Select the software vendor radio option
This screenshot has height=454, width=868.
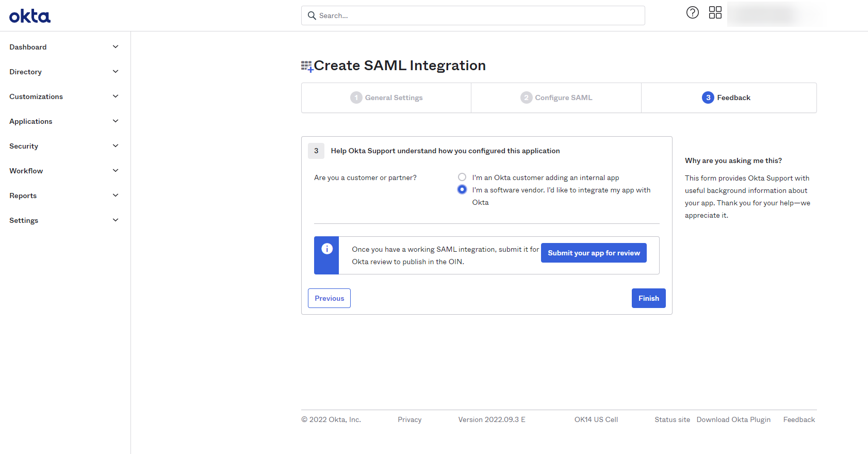point(462,189)
